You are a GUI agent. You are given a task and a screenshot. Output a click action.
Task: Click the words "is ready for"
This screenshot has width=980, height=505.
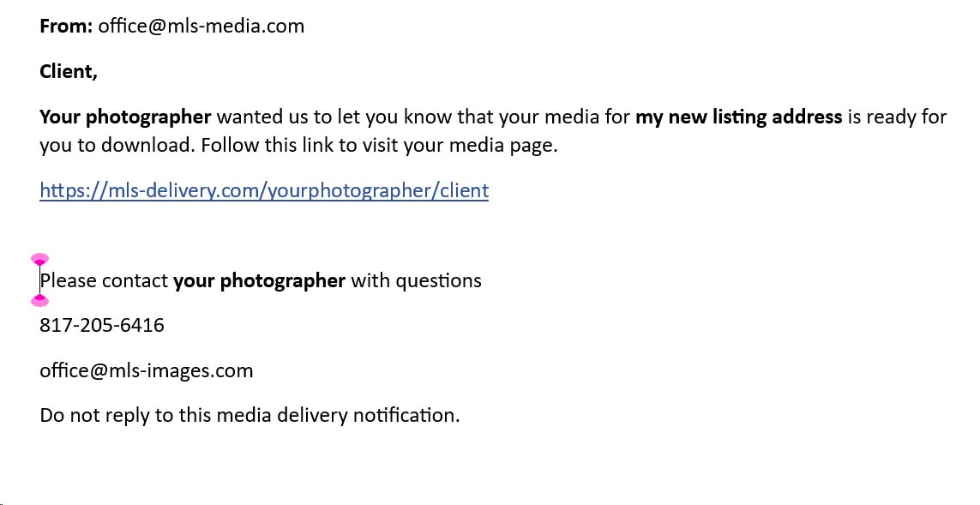point(897,117)
